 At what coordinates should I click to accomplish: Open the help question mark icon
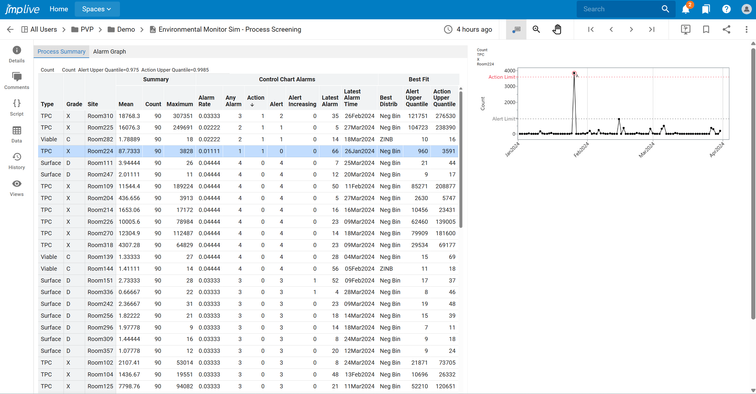click(726, 9)
